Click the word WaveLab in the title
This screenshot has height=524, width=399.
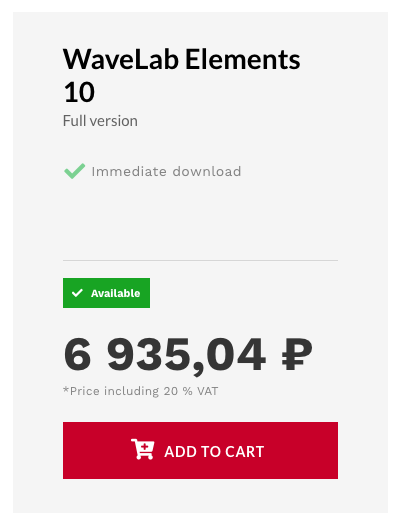coord(121,59)
